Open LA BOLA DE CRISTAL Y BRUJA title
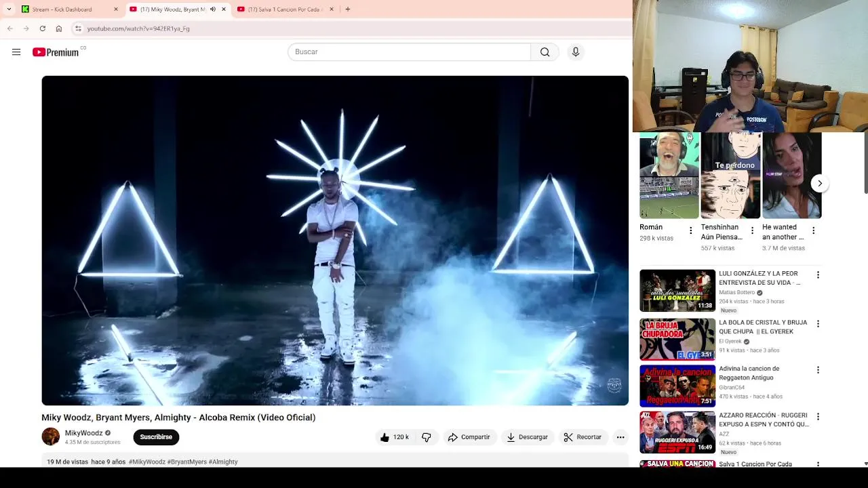The width and height of the screenshot is (868, 488). coord(763,327)
